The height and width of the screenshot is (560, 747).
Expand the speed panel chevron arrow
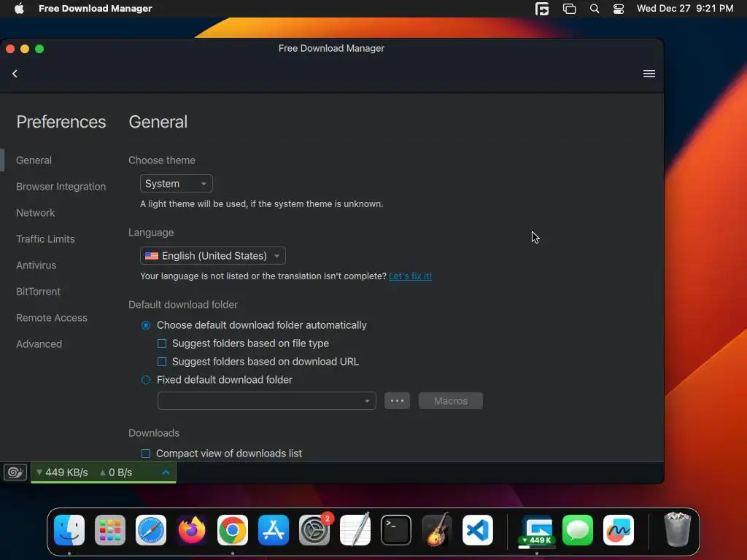tap(166, 472)
